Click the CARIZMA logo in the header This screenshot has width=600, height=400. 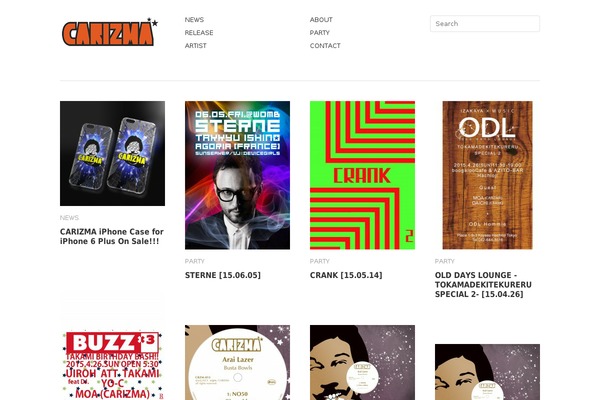[x=110, y=32]
